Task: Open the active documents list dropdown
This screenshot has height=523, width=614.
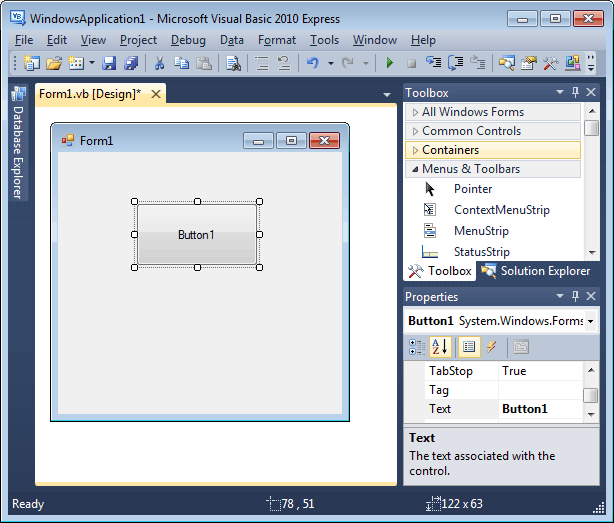Action: click(387, 95)
